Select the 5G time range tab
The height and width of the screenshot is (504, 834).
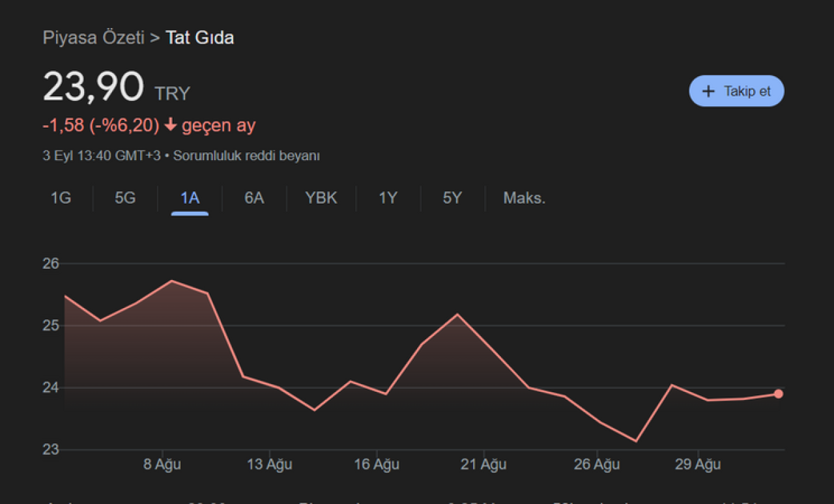pyautogui.click(x=125, y=198)
